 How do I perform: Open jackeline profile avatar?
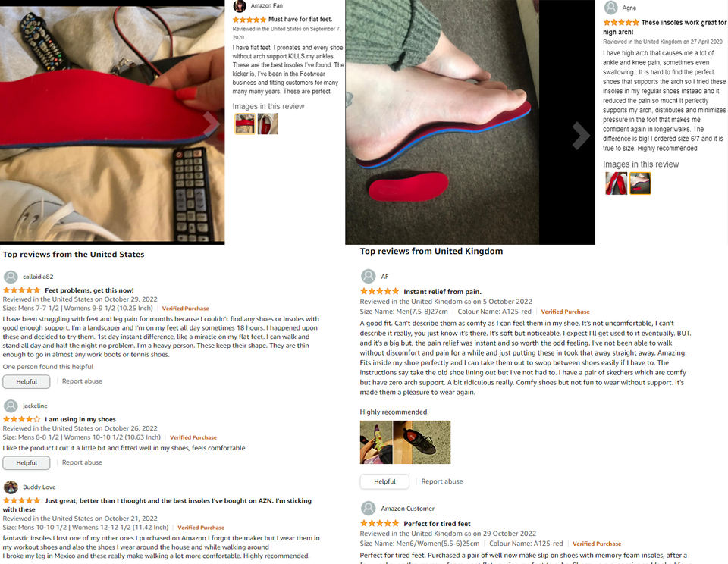[x=11, y=406]
